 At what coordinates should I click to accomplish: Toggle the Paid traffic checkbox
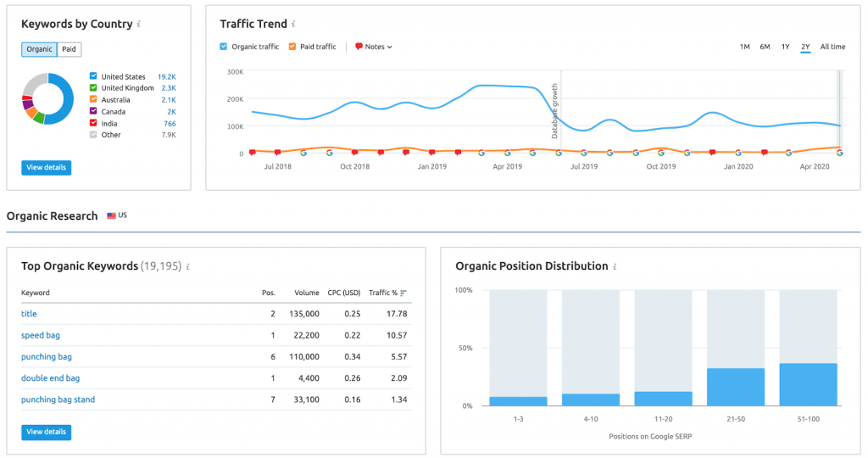click(292, 47)
